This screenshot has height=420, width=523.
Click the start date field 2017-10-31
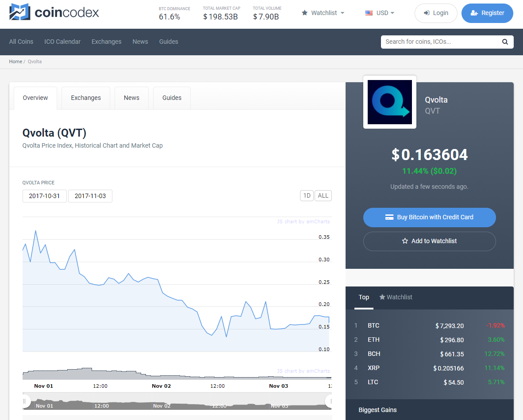tap(44, 196)
